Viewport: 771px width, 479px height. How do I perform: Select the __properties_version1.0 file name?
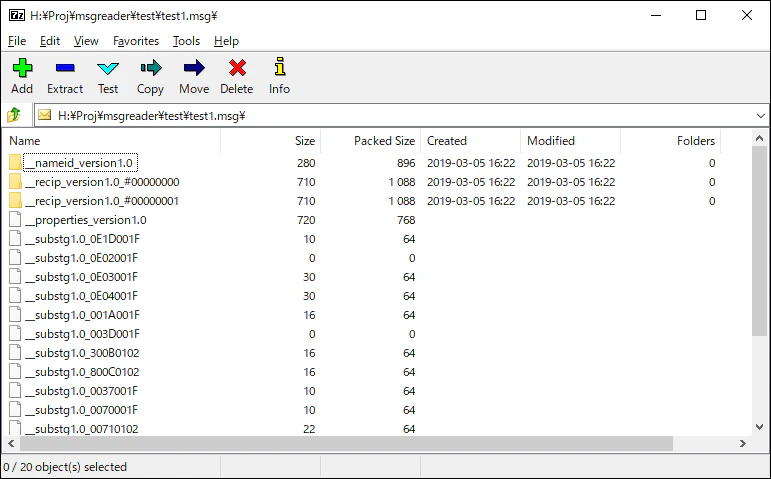[86, 220]
